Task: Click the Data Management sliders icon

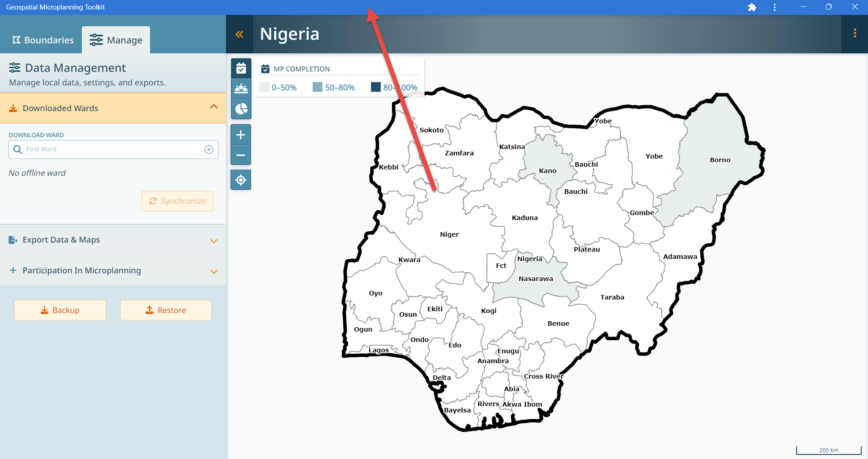Action: [14, 68]
